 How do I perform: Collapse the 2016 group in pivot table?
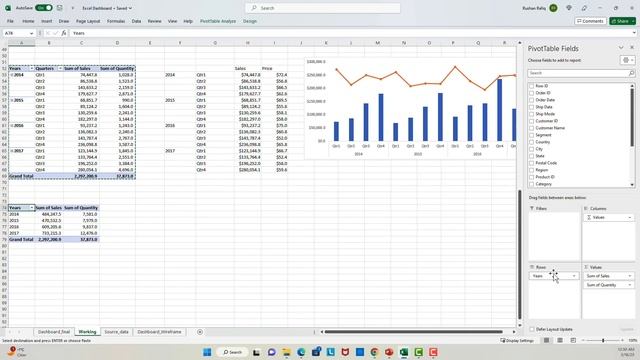(x=12, y=126)
